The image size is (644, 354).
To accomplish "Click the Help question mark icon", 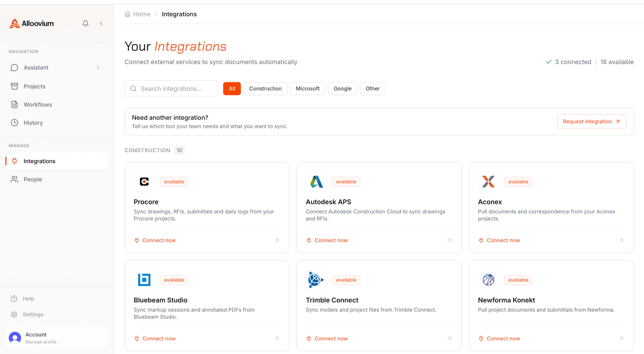I will pyautogui.click(x=14, y=299).
